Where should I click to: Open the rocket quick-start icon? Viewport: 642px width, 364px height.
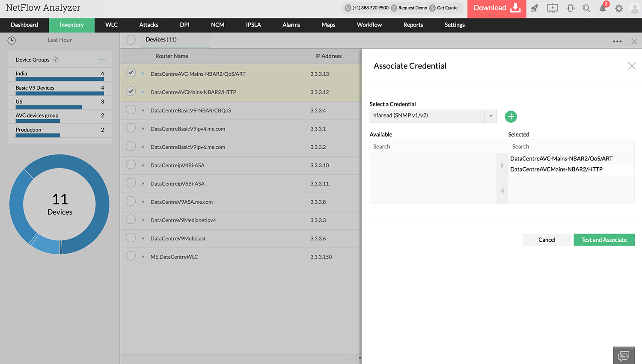click(535, 8)
